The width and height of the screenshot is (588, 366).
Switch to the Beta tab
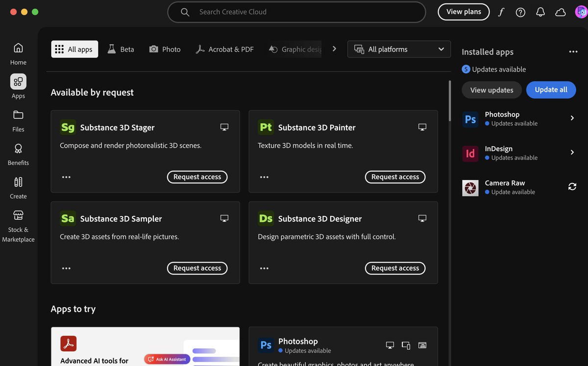(121, 49)
